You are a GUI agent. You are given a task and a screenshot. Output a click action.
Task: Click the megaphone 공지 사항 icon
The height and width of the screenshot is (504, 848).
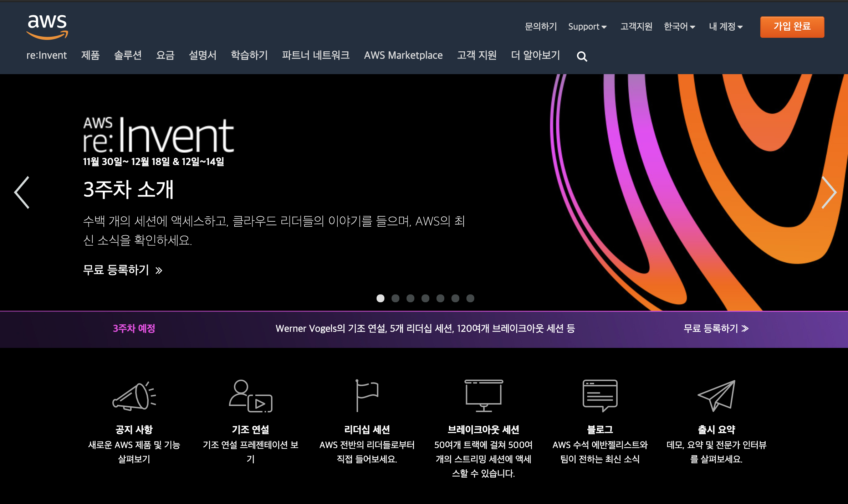click(x=134, y=396)
